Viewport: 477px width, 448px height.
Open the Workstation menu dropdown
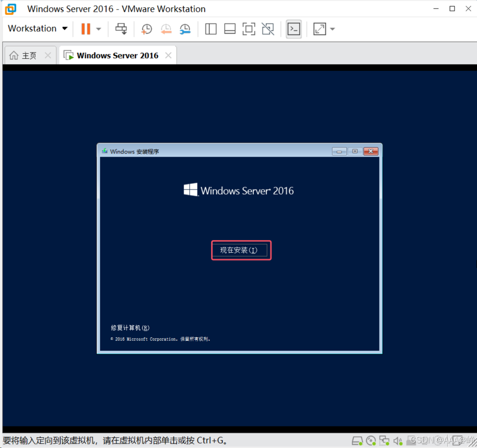coord(37,29)
